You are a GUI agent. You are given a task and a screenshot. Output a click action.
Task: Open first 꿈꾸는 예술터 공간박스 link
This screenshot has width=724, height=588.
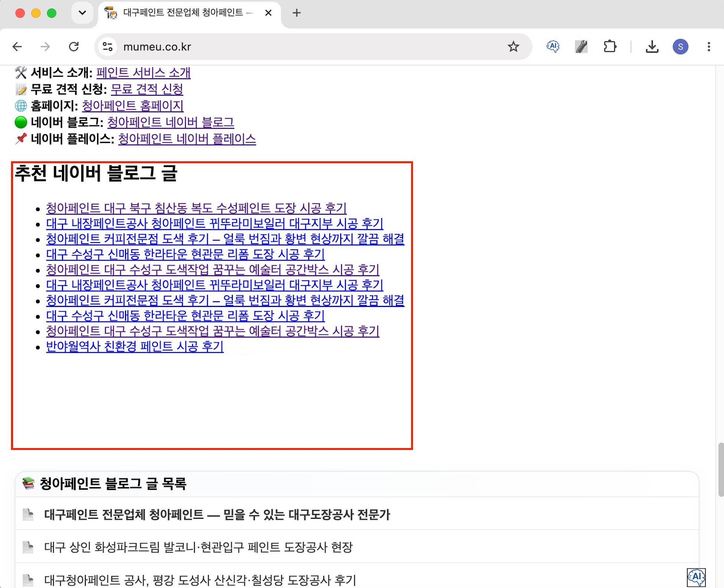point(213,270)
